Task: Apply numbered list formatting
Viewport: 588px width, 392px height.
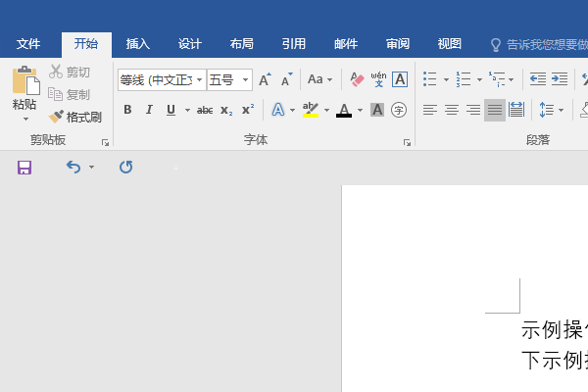Action: (x=464, y=79)
